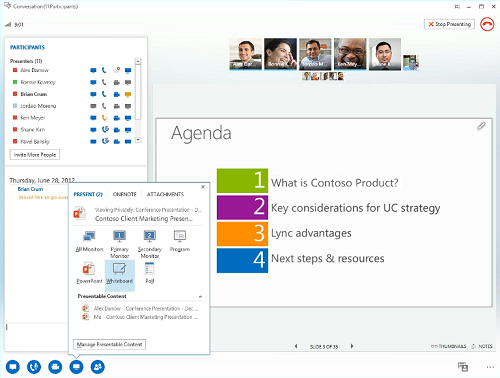Click Brian Crum's phone icon

104,94
